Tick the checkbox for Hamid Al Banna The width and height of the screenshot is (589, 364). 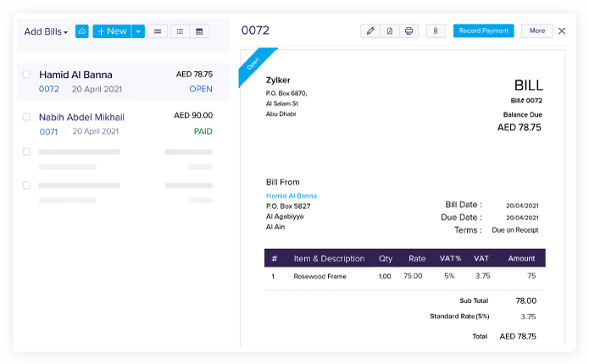(x=26, y=74)
